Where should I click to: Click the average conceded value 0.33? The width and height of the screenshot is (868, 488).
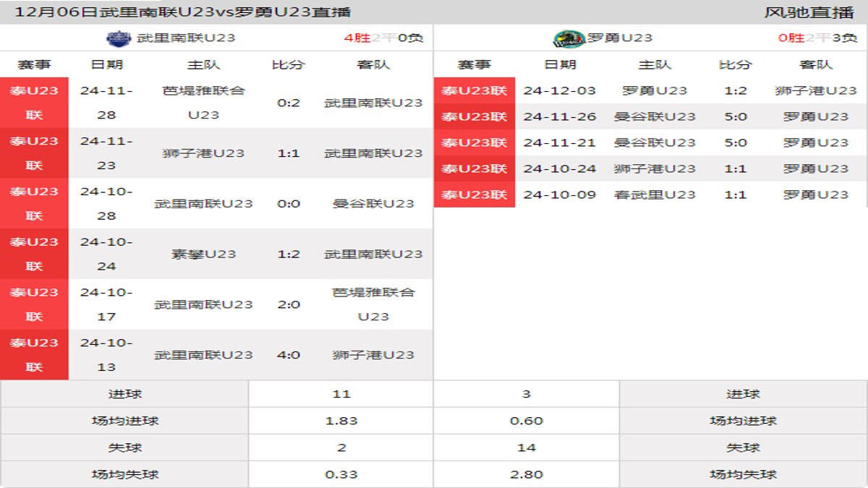[341, 474]
